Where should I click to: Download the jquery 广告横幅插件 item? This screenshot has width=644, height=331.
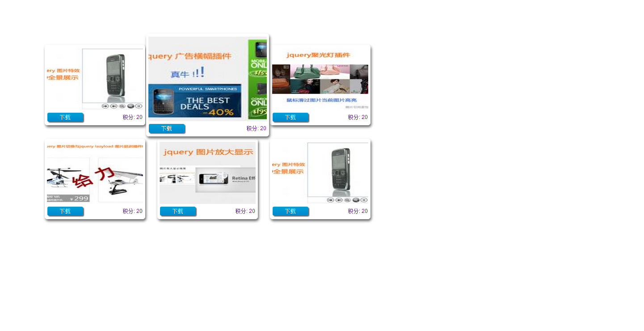pyautogui.click(x=167, y=128)
